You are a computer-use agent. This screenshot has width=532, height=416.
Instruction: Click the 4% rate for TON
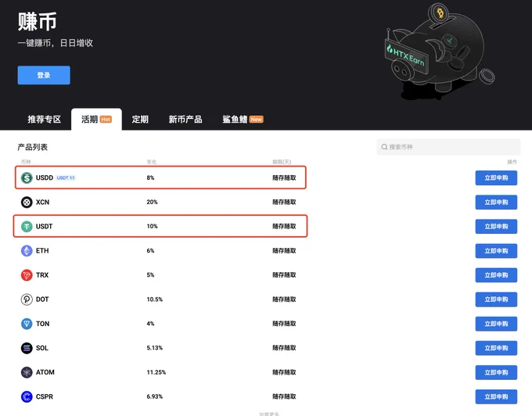(x=150, y=324)
